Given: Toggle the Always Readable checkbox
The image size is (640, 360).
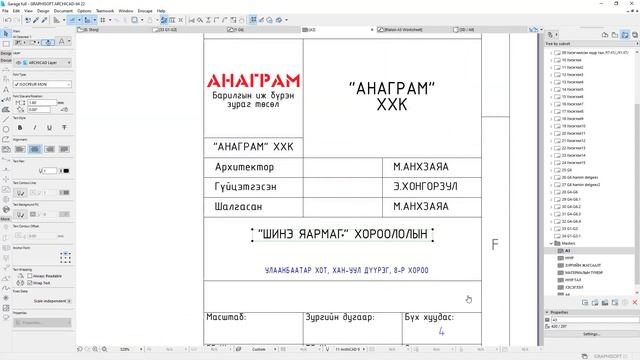Looking at the screenshot, I should coord(30,276).
